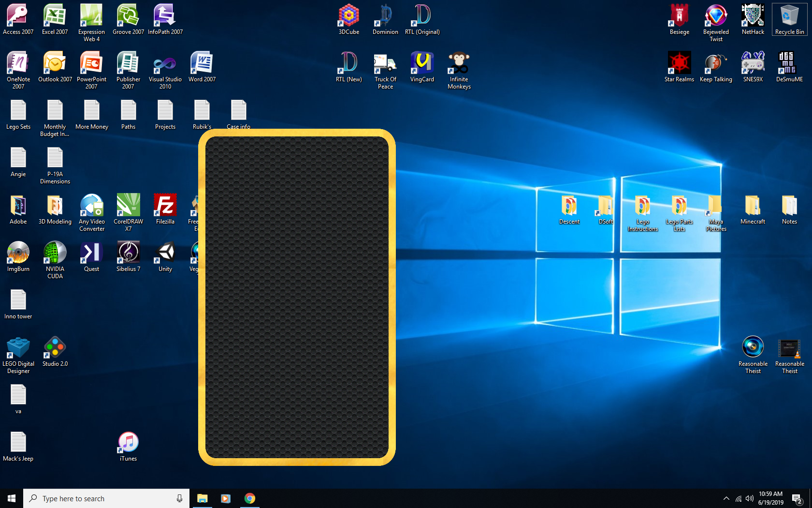
Task: Click the OneNote 2007 shortcut
Action: click(x=18, y=70)
